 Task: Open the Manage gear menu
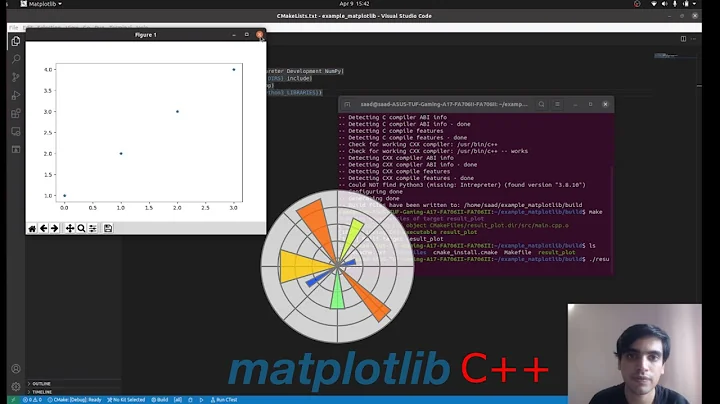tap(16, 387)
